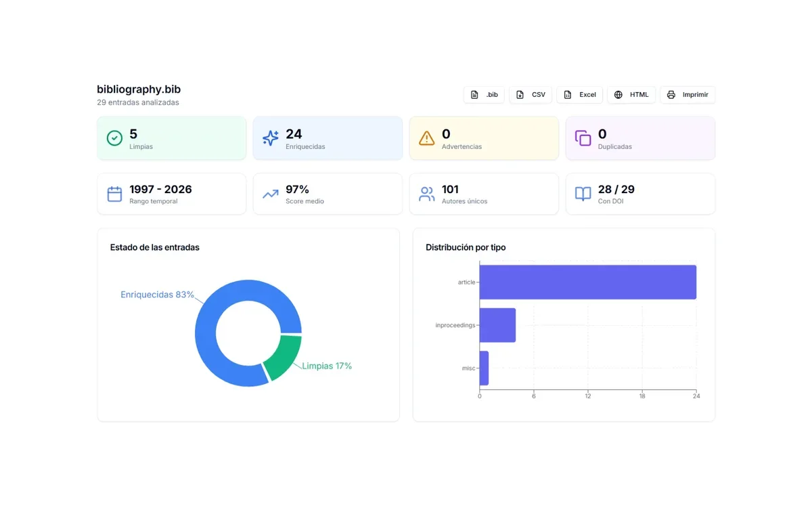Click the misc bar in distribution chart
812x508 pixels.
(x=484, y=368)
